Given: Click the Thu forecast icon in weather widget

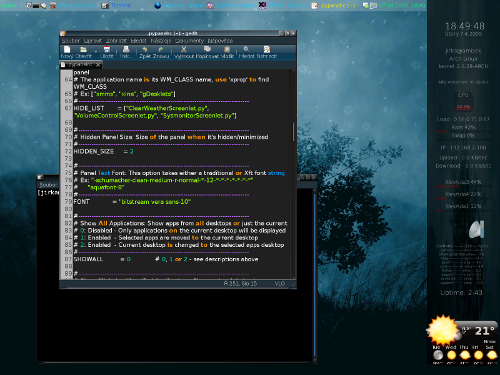Looking at the screenshot, I should click(465, 355).
